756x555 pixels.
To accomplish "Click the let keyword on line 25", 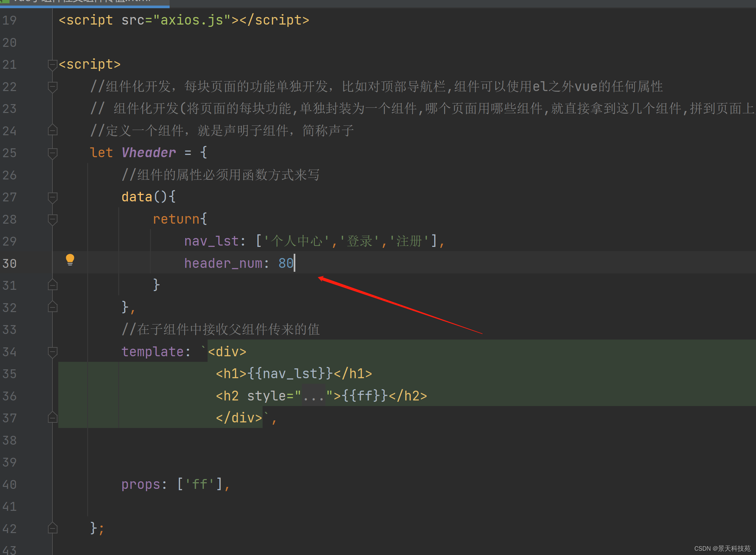I will 101,153.
